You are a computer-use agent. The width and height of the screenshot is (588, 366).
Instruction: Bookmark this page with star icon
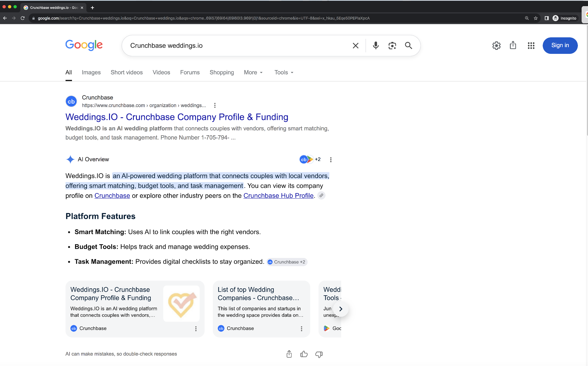536,18
